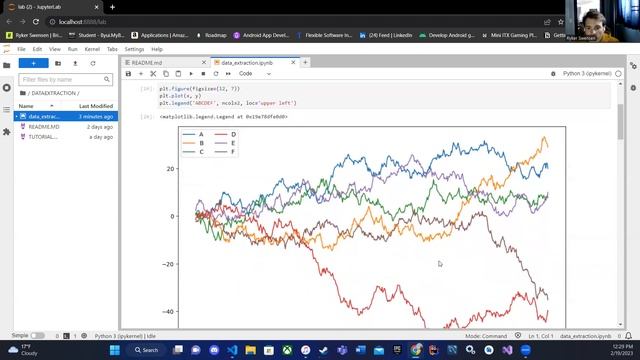Click the notebook vertical scrollbar

(x=620, y=122)
